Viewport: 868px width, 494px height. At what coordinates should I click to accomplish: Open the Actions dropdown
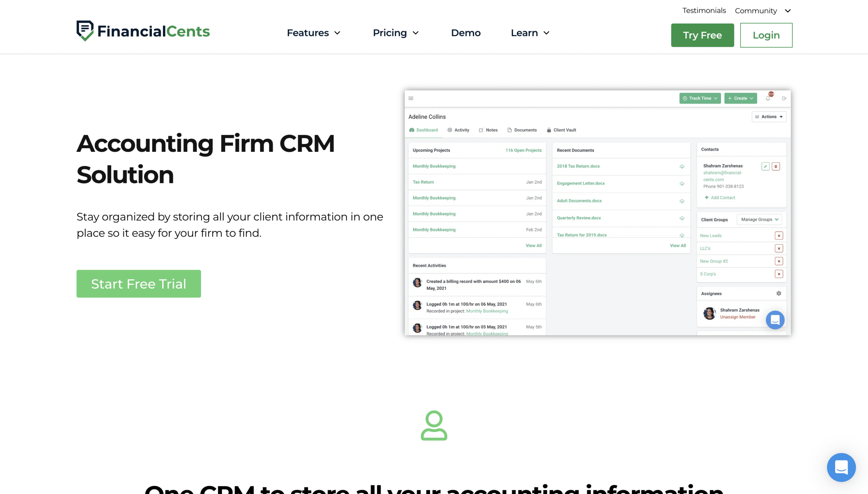pos(769,117)
